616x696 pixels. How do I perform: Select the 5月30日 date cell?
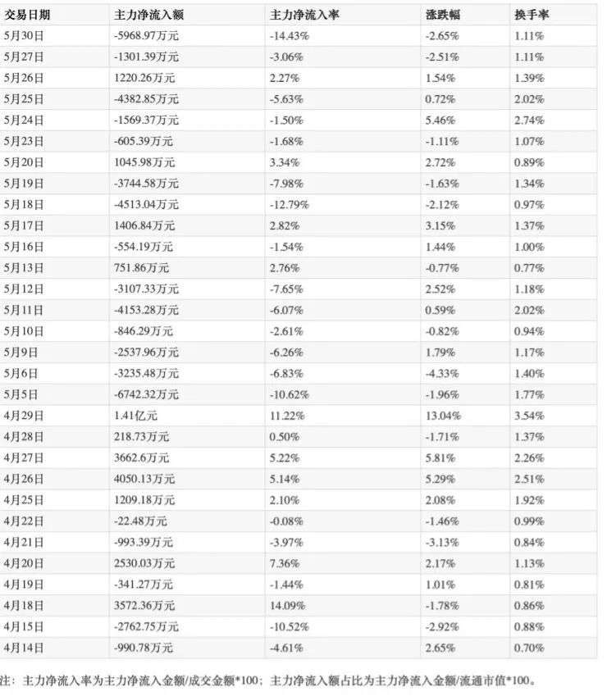pos(24,36)
